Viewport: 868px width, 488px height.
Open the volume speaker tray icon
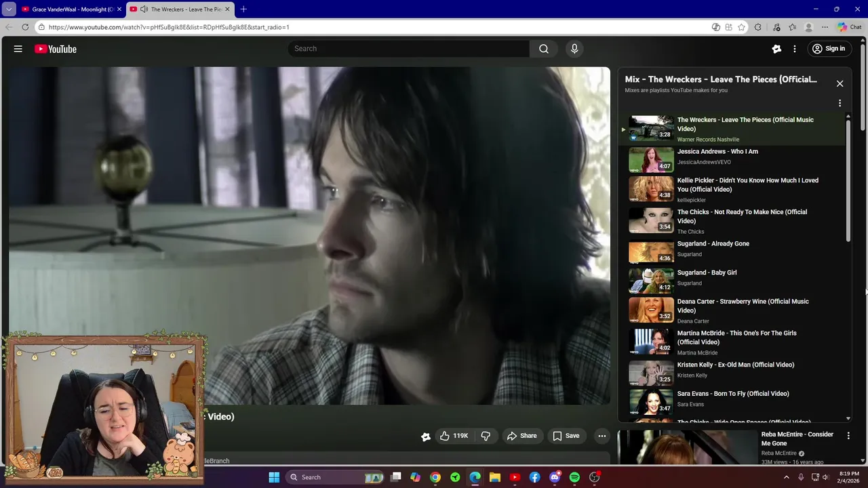tap(825, 477)
